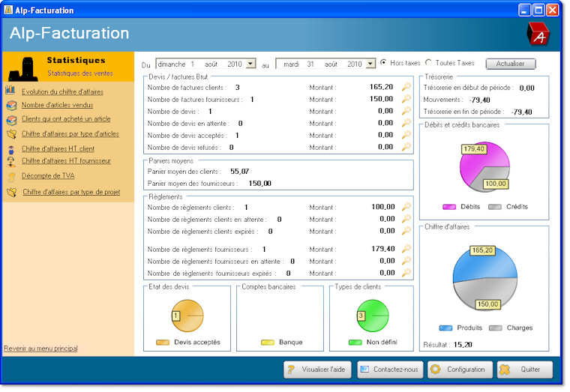Screen dimensions: 570x392
Task: Click magnifier beside client payments amount
Action: coord(406,207)
